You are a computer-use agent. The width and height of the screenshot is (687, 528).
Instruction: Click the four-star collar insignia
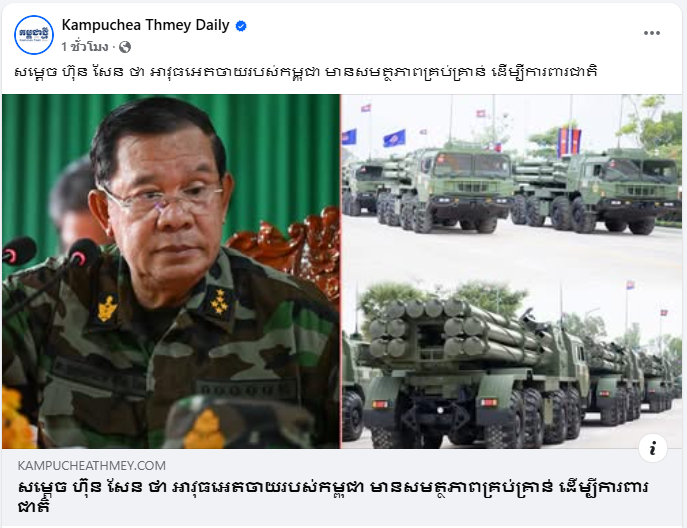click(x=219, y=302)
